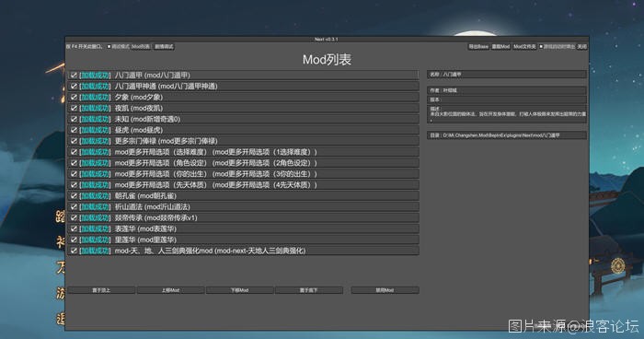Toggle the 夕象 mod checkbox
This screenshot has height=339, width=644.
pyautogui.click(x=74, y=97)
